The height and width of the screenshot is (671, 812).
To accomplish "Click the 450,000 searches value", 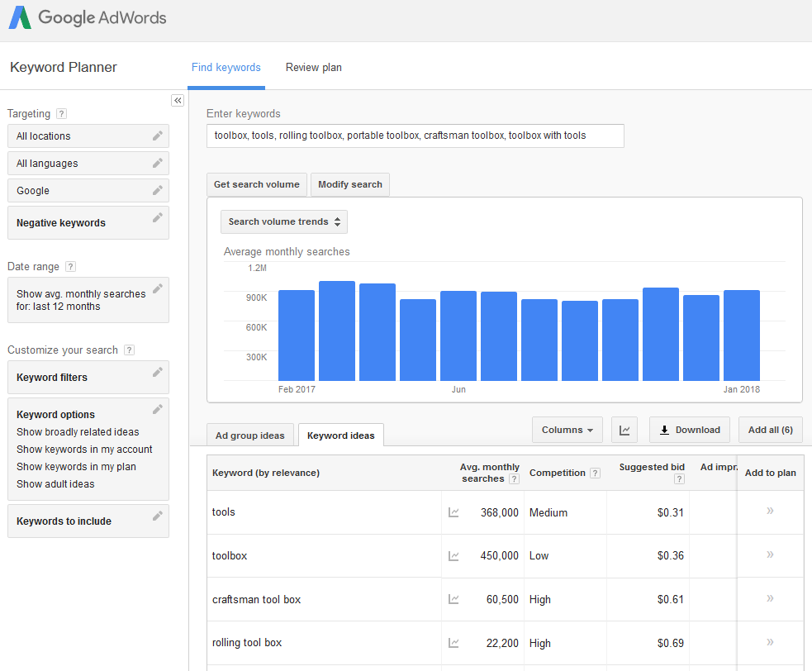I will [x=499, y=555].
